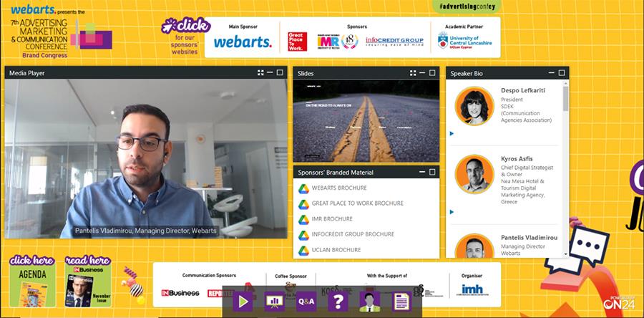Minimize the Slides panel
The width and height of the screenshot is (644, 318).
tap(422, 73)
